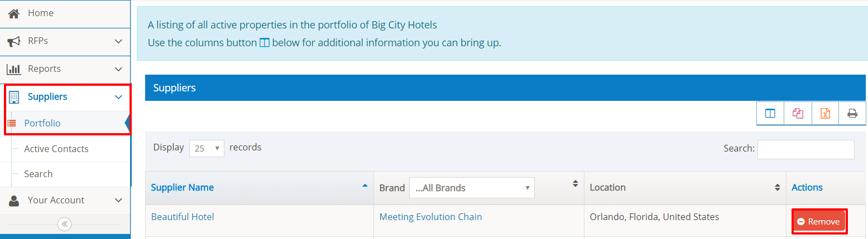Expand the Reports menu chevron
868x239 pixels.
click(x=118, y=69)
